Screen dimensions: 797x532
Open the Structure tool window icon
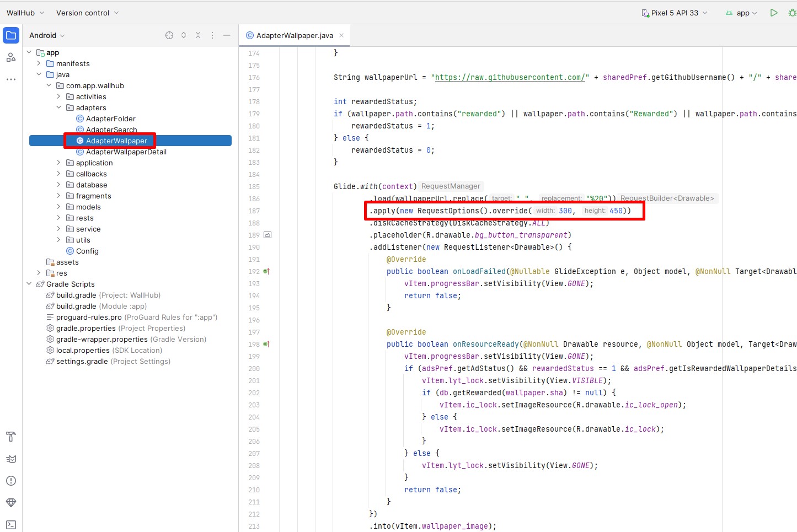11,57
